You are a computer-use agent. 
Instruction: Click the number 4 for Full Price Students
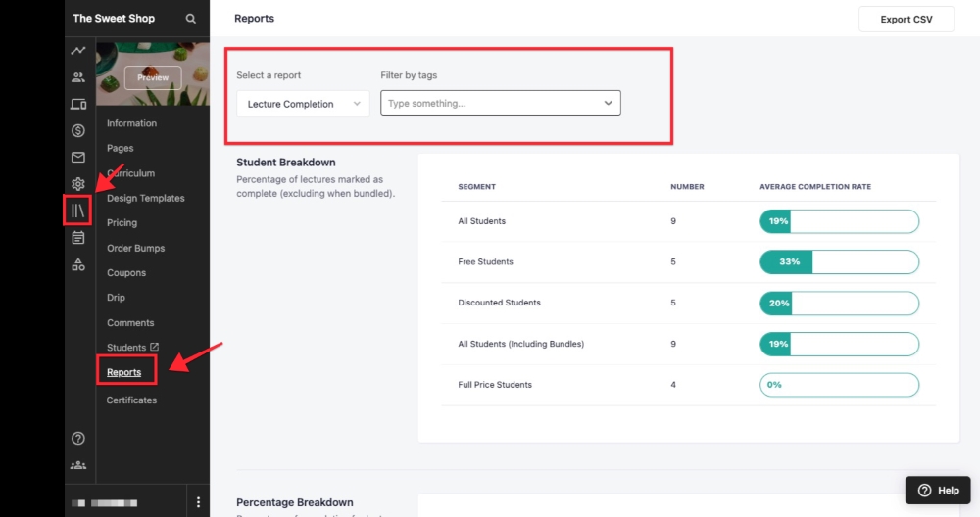coord(673,385)
